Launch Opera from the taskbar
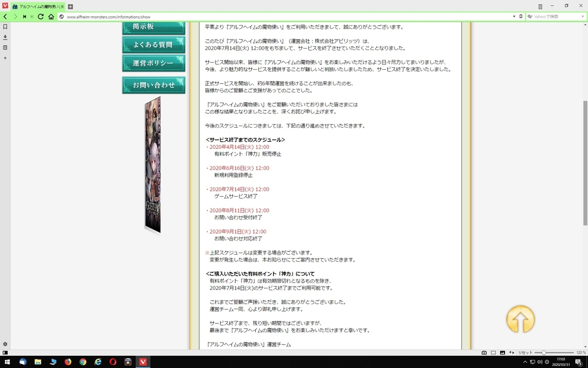 (113, 362)
